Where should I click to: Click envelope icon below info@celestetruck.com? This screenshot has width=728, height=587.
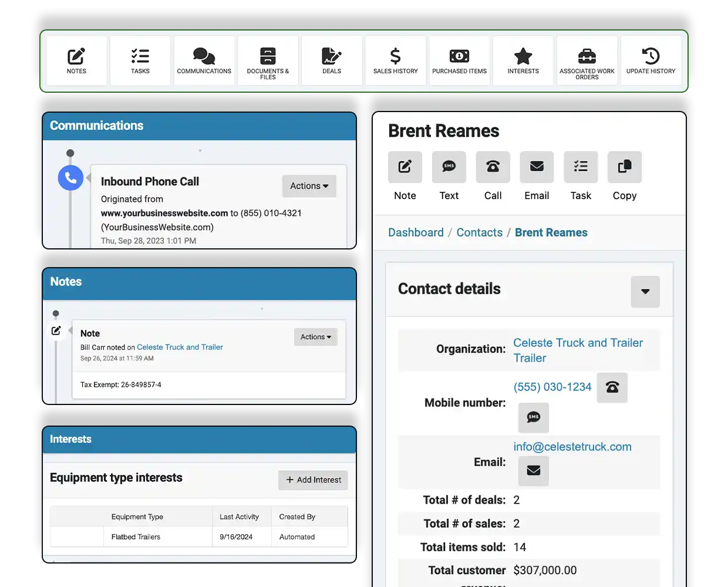533,471
